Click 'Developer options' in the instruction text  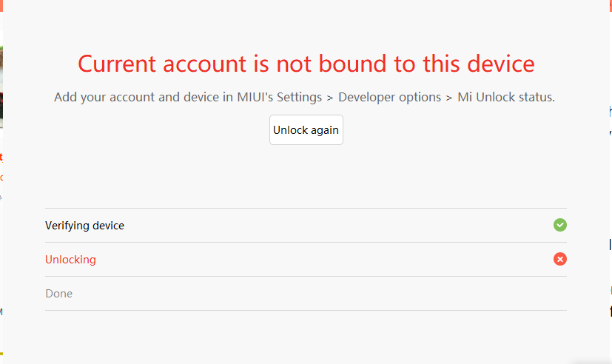[x=389, y=97]
